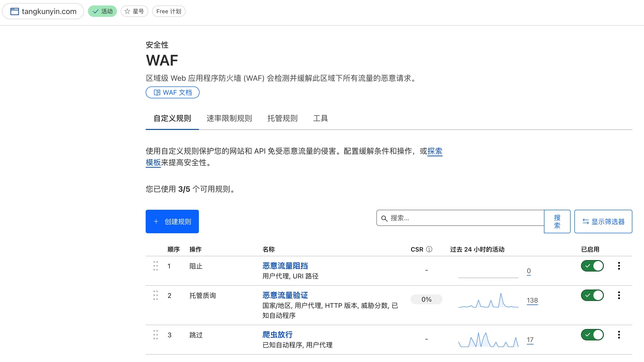Click the CSR info icon
644x362 pixels.
(x=429, y=249)
